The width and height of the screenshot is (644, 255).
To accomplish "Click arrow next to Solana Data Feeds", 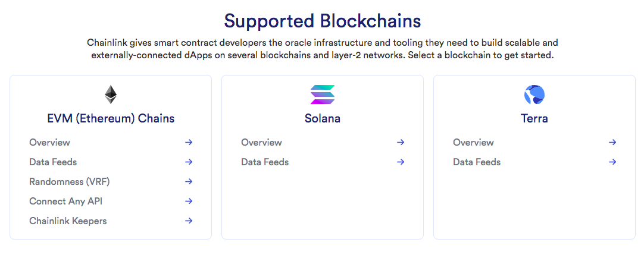I will [x=401, y=162].
